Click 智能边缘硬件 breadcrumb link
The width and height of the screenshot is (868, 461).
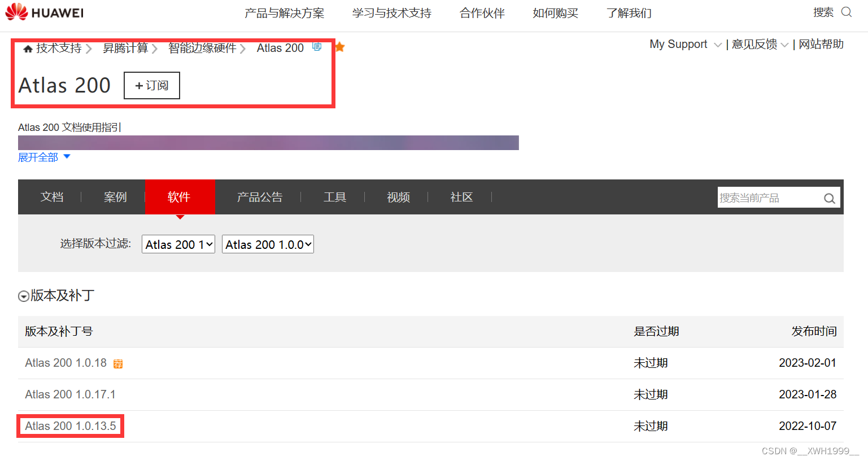click(202, 48)
